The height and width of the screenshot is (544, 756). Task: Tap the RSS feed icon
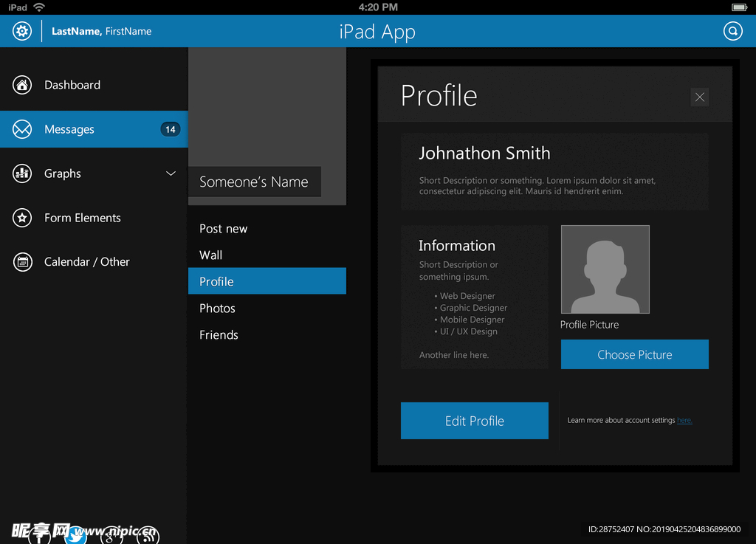click(x=148, y=535)
